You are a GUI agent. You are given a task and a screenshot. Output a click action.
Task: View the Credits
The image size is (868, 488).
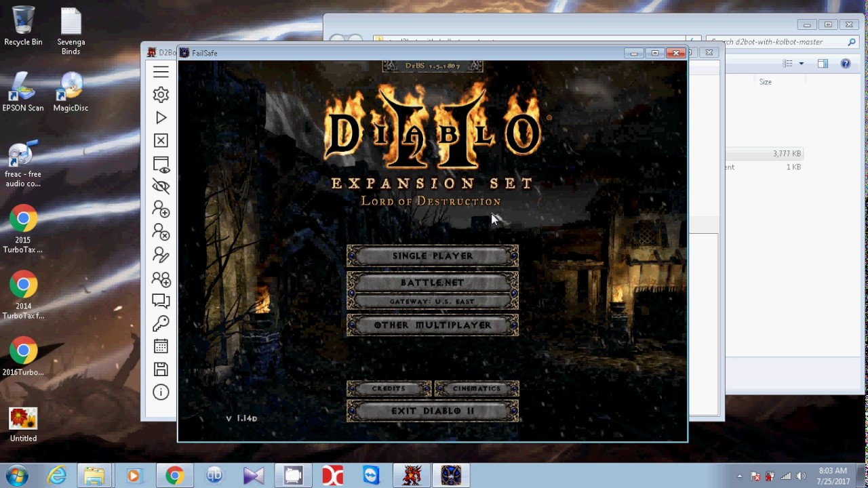coord(389,388)
